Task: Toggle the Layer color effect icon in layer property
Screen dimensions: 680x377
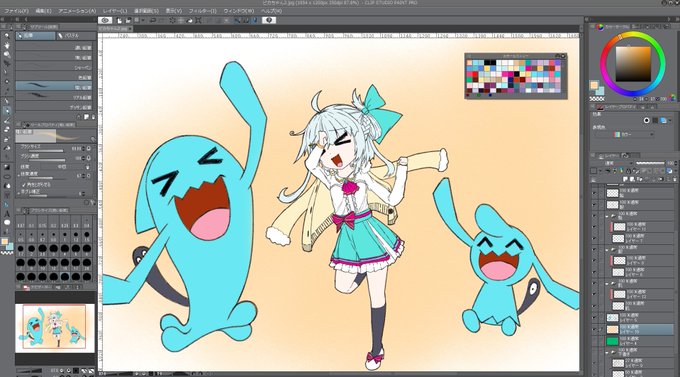Action: [x=664, y=120]
